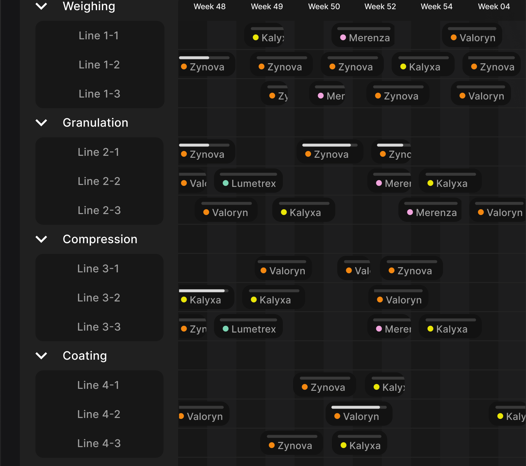526x466 pixels.
Task: Collapse the Weighing group chevron
Action: 41,6
